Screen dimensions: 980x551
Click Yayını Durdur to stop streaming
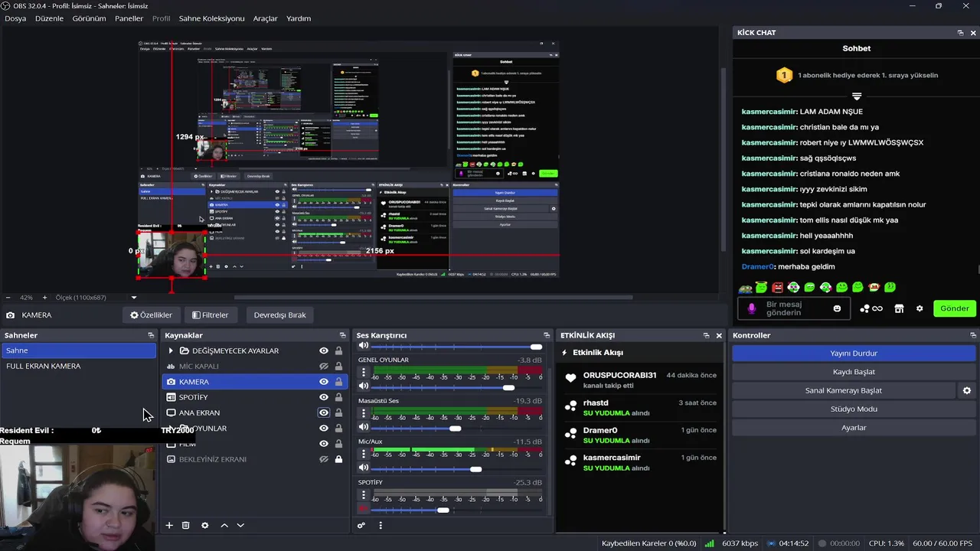coord(854,354)
